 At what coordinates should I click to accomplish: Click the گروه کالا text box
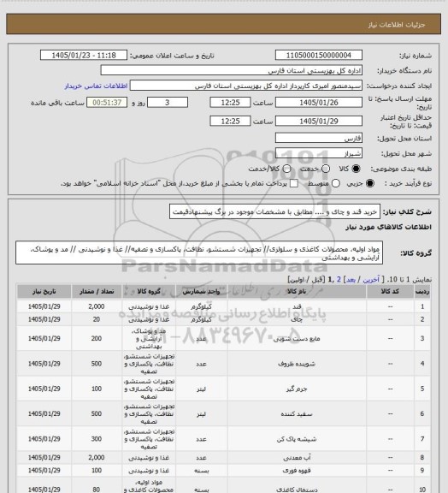coord(199,253)
